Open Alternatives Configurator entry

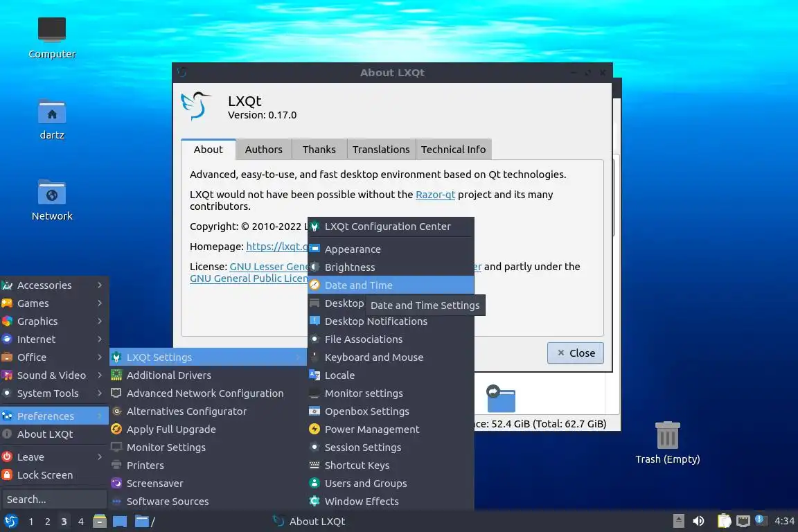[208, 411]
